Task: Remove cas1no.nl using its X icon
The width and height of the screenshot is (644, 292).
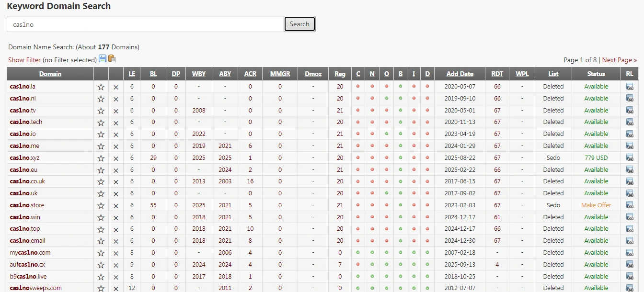Action: click(115, 99)
